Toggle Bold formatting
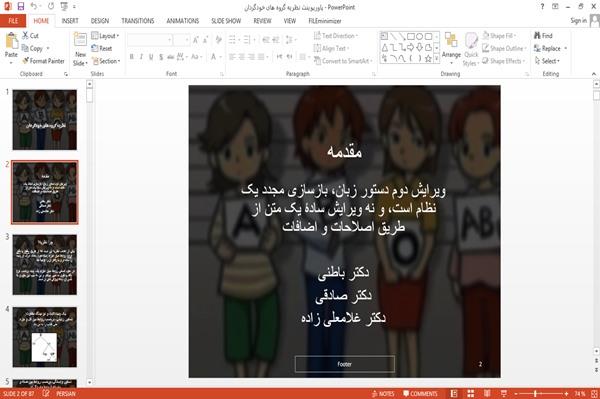The image size is (600, 399). 132,57
